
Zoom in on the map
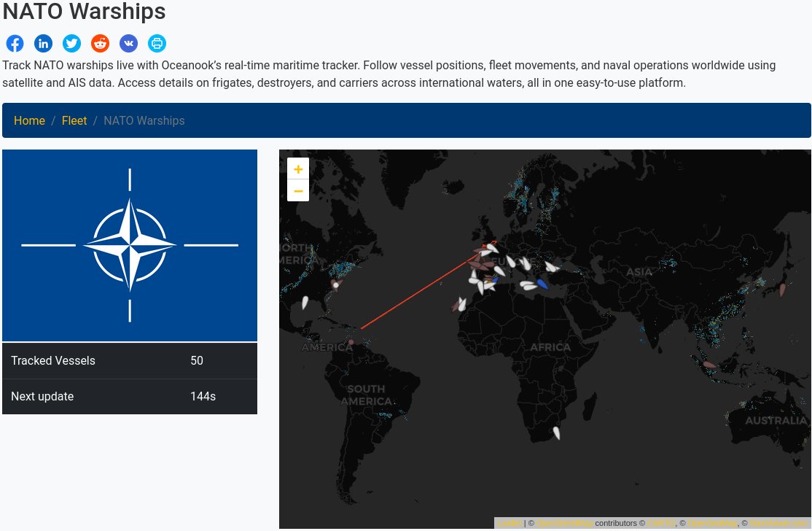pos(298,169)
